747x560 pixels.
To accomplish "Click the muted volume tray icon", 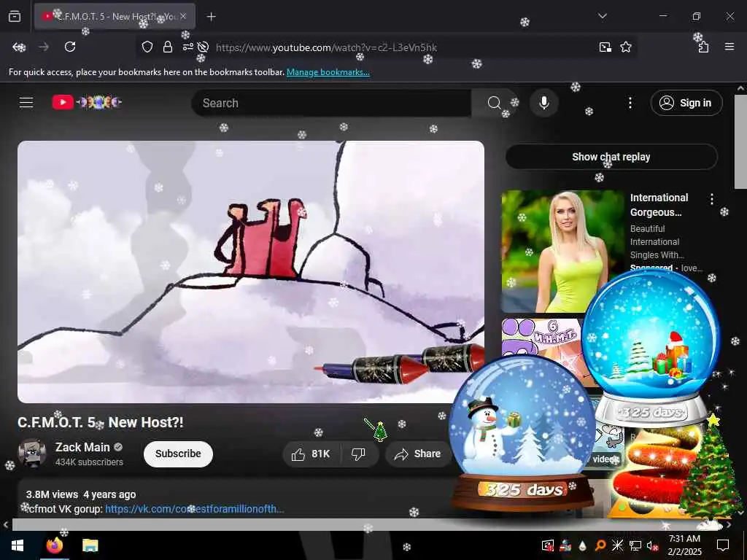I will (653, 545).
